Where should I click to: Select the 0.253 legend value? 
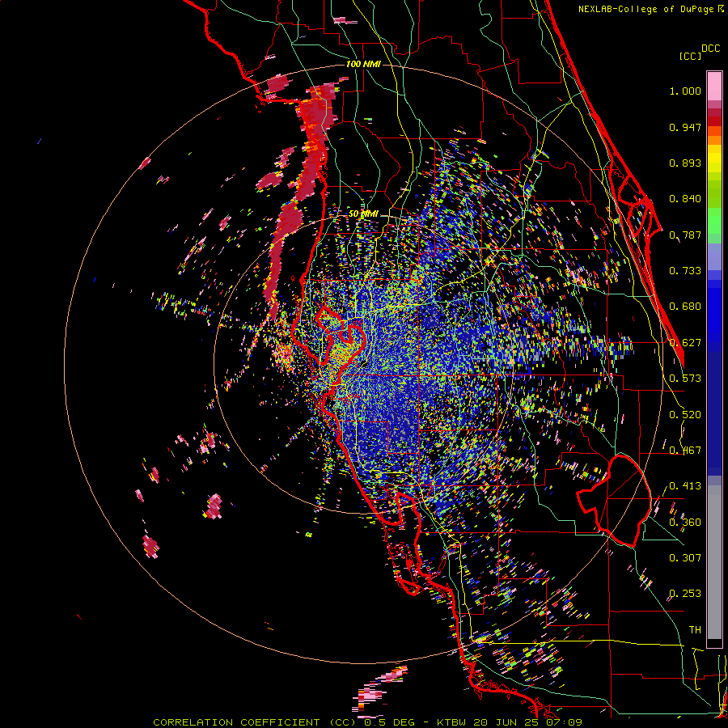[685, 594]
